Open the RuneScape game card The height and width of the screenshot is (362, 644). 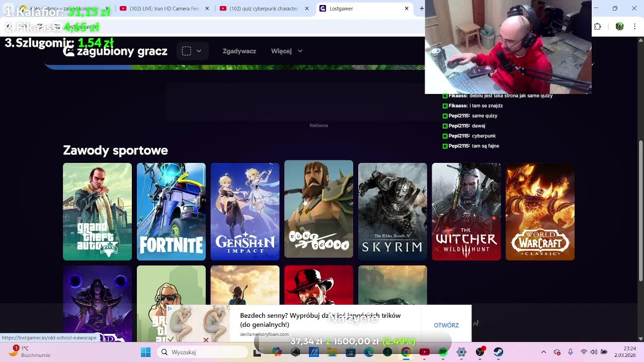coord(318,209)
